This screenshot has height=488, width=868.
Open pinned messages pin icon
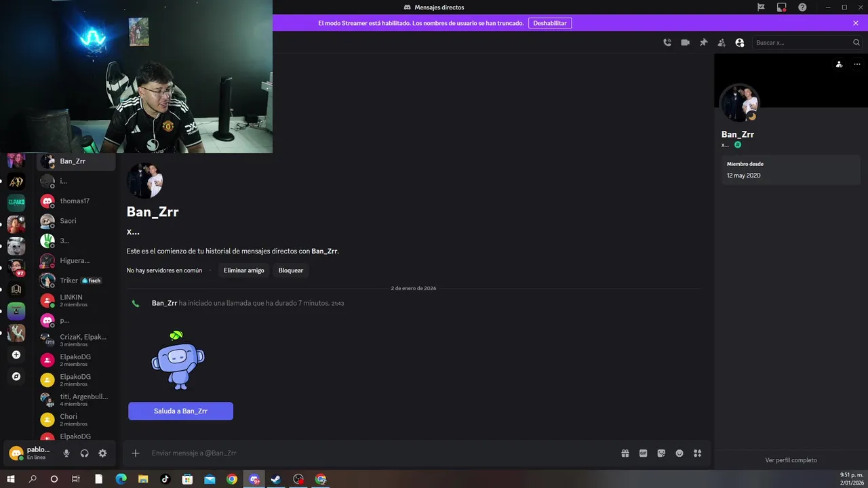pyautogui.click(x=704, y=43)
